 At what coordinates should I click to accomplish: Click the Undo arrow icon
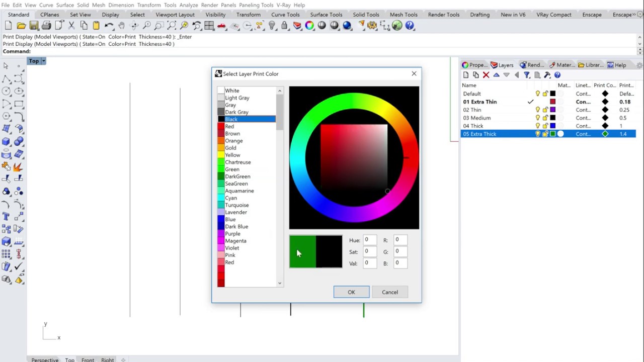[109, 26]
